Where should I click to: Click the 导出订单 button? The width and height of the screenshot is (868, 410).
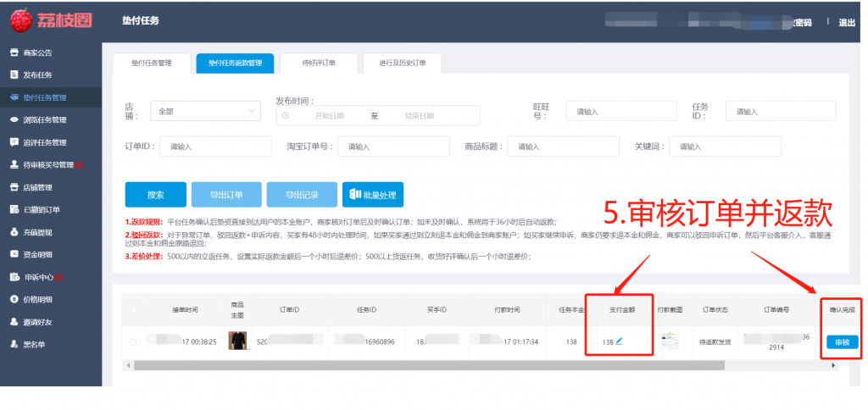click(x=225, y=195)
